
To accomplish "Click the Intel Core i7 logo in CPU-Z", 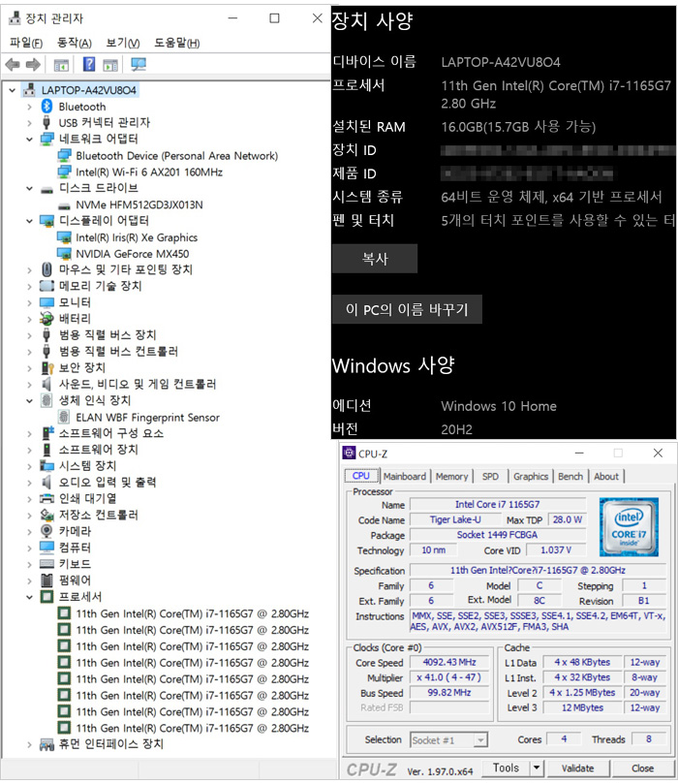I will pyautogui.click(x=629, y=527).
